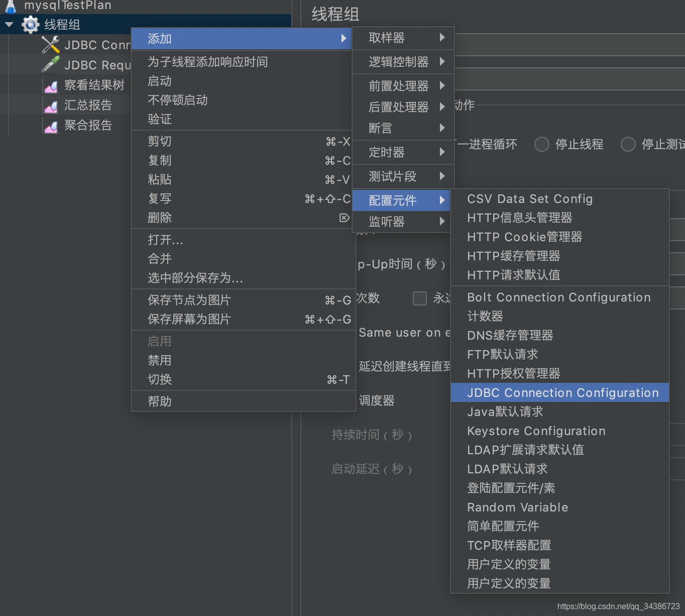Choose HTTP授权管理器
The image size is (685, 616).
[560, 374]
